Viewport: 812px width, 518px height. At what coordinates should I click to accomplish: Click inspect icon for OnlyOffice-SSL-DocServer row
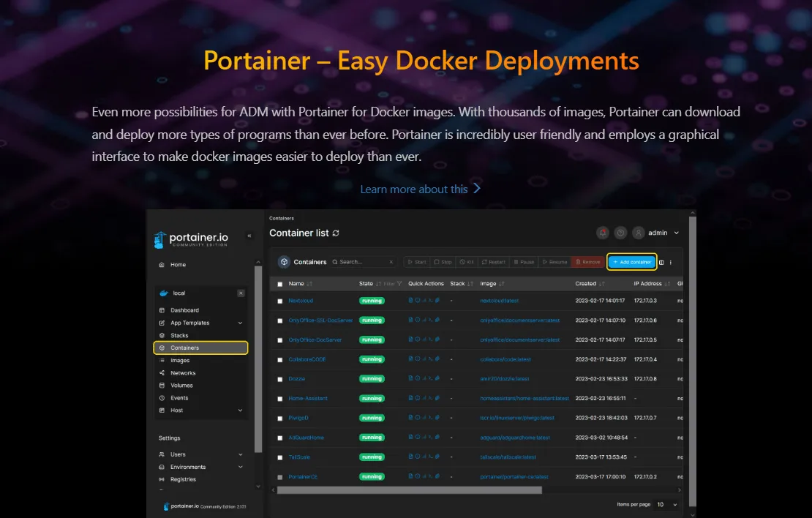coord(418,320)
